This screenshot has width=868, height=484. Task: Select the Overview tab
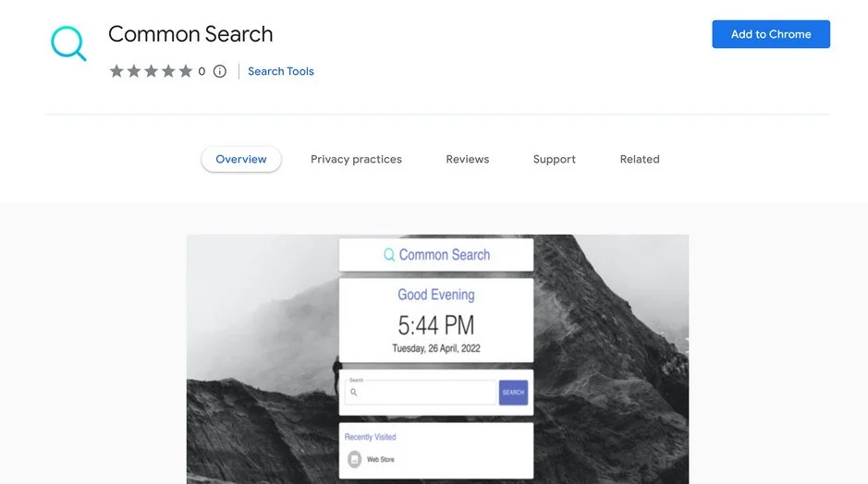pyautogui.click(x=241, y=159)
